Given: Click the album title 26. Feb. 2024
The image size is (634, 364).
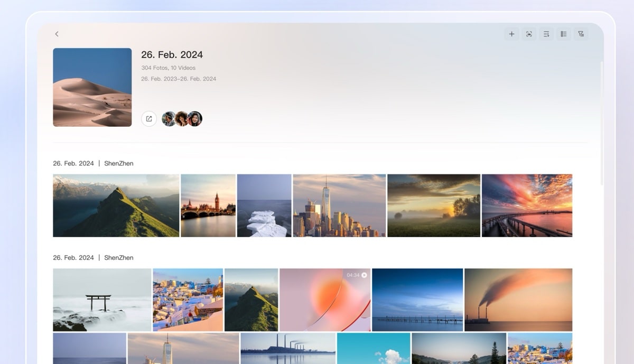Looking at the screenshot, I should click(172, 54).
